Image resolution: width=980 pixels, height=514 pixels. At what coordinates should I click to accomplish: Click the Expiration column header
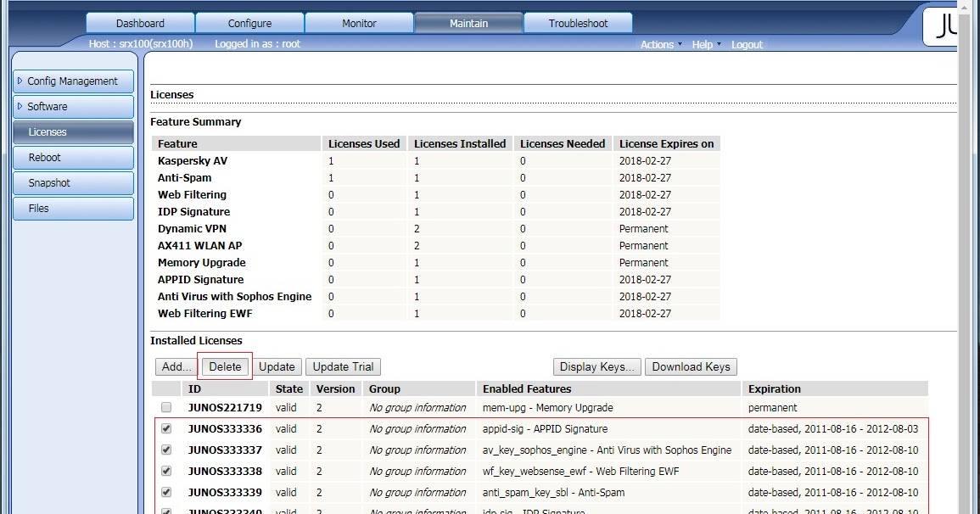click(834, 388)
